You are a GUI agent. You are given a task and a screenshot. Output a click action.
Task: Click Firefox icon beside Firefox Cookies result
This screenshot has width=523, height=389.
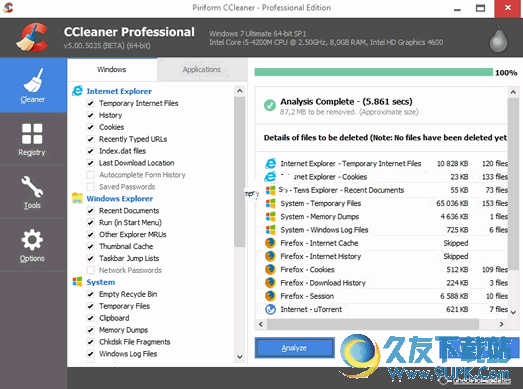pyautogui.click(x=270, y=269)
